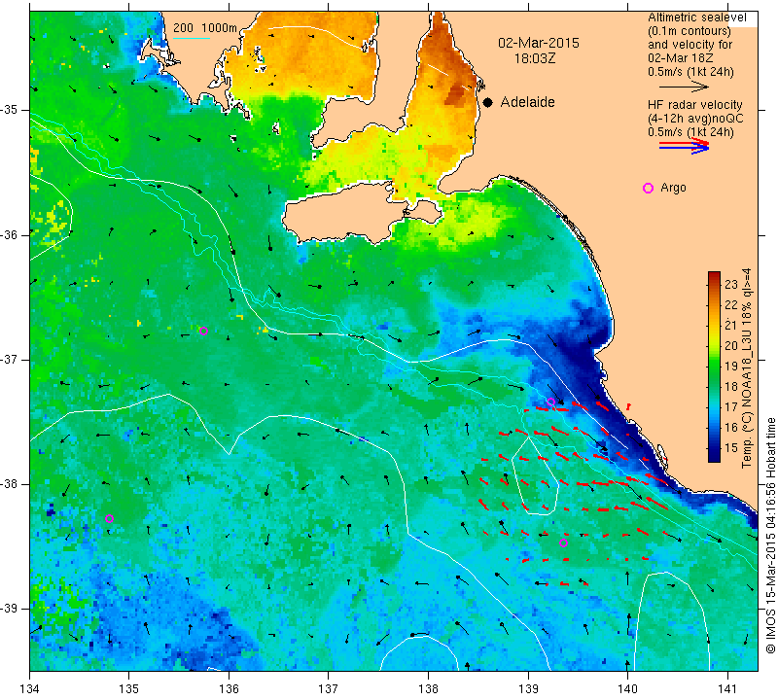Click the '139' longitude axis label

[528, 689]
